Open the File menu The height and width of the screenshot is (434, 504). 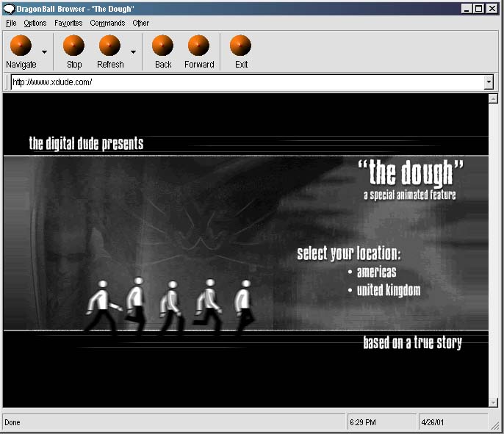[11, 23]
